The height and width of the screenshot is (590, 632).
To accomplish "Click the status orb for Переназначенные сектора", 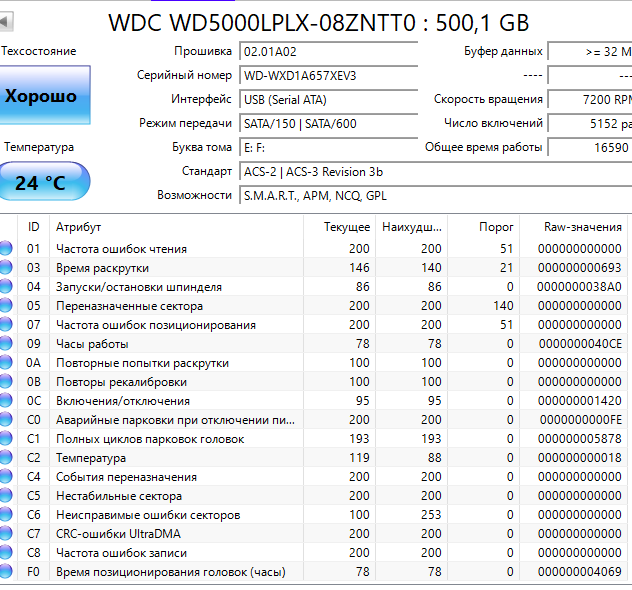I will point(7,306).
